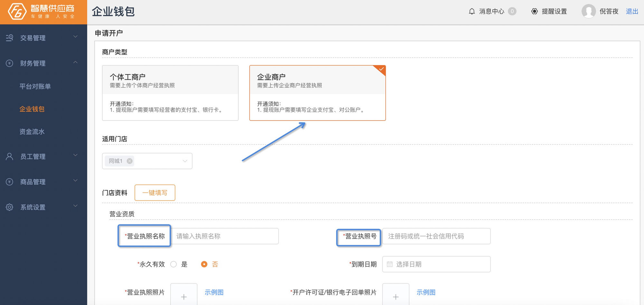Click the 交易管理 sidebar icon
Image resolution: width=644 pixels, height=305 pixels.
pyautogui.click(x=10, y=38)
